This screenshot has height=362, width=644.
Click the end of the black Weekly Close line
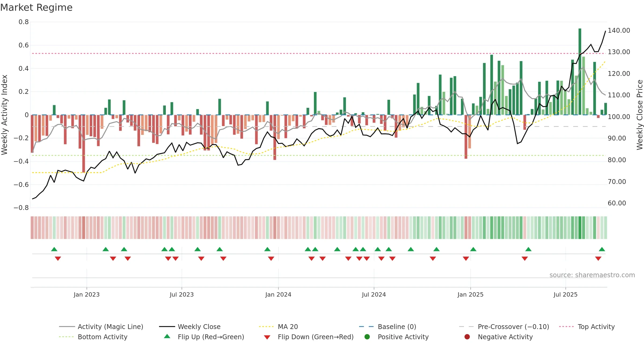[x=605, y=31]
